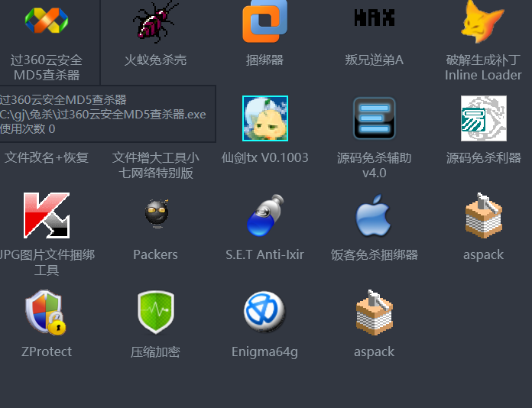Click the tooltip line 使用次数 0

click(x=28, y=129)
